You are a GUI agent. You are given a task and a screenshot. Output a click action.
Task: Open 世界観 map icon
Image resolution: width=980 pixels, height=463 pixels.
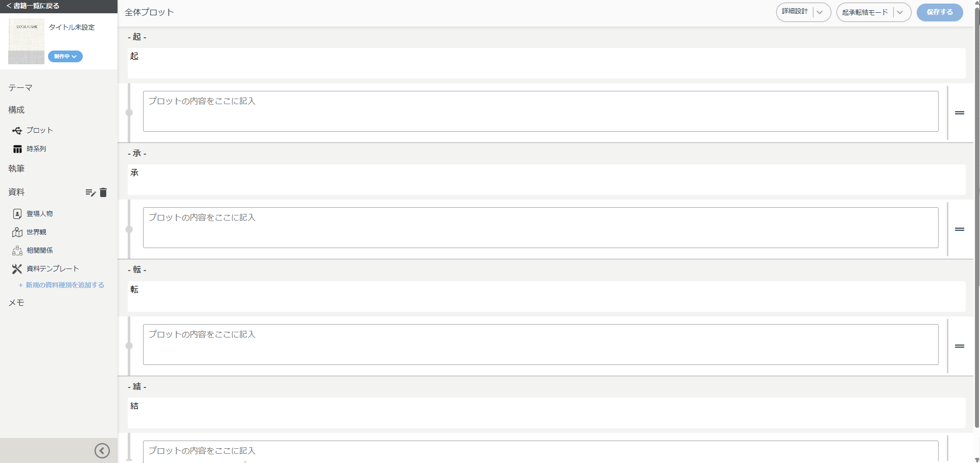(x=17, y=232)
